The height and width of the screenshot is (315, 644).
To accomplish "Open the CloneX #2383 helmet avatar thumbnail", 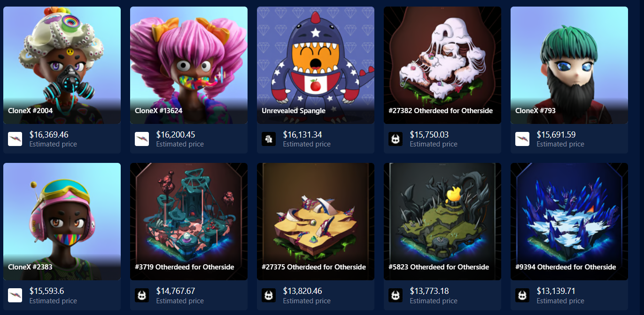I will pyautogui.click(x=62, y=222).
